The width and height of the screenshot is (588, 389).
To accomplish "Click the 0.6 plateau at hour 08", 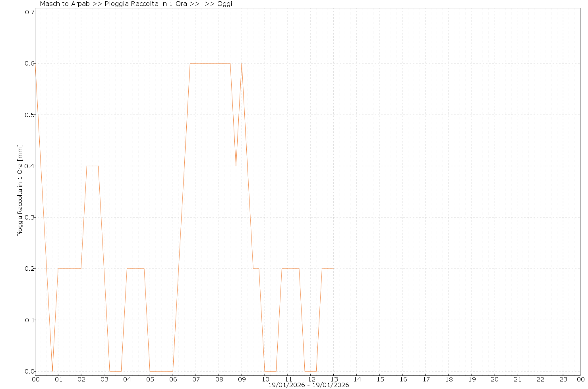I will (219, 64).
